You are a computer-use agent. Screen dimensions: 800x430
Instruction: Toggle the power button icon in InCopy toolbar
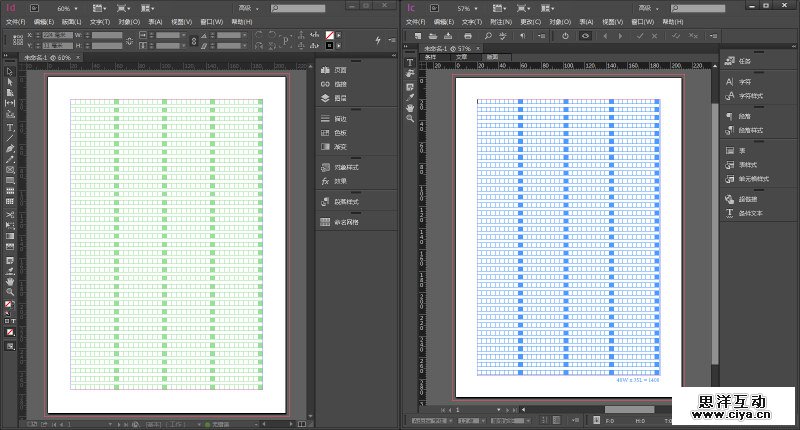click(x=565, y=36)
